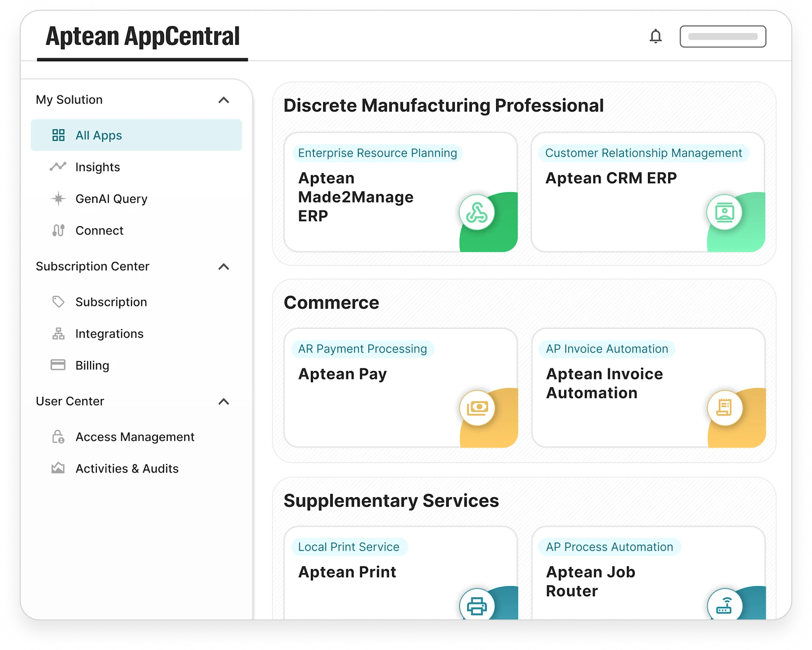Select All Apps in the sidebar
The height and width of the screenshot is (650, 812).
[x=136, y=135]
